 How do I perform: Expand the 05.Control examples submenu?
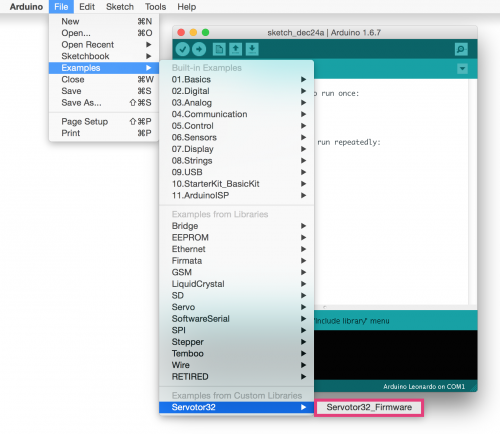(237, 126)
